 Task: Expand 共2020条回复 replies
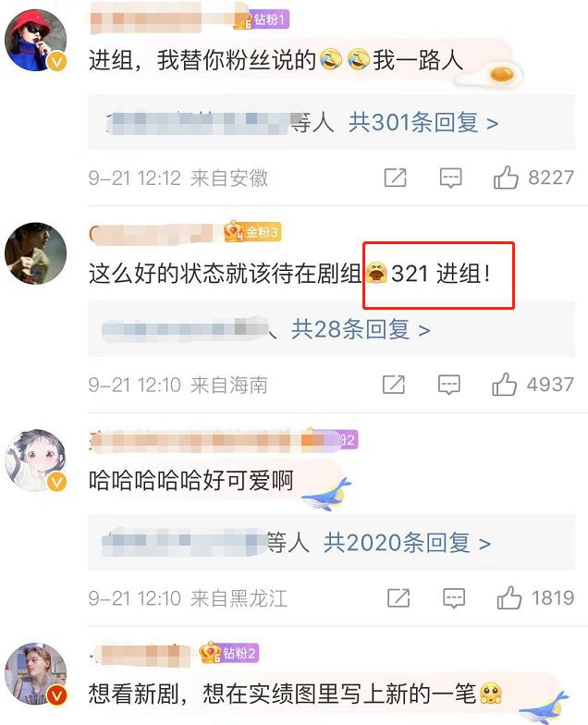(x=407, y=542)
